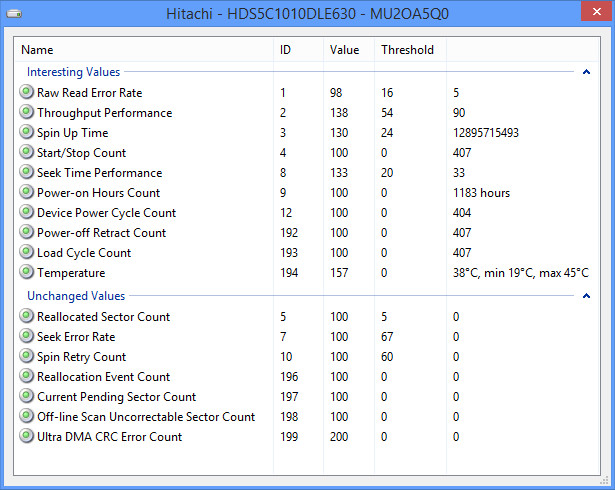Click the value 157 in Temperature row

click(x=339, y=273)
